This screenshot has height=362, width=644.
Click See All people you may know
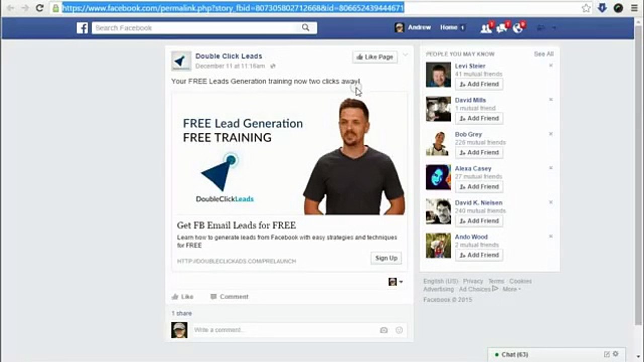[x=543, y=54]
